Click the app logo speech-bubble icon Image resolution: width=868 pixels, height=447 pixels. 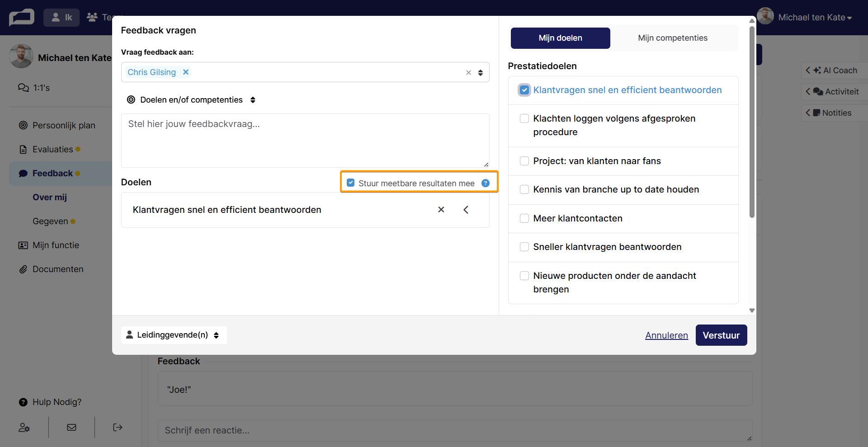(22, 18)
